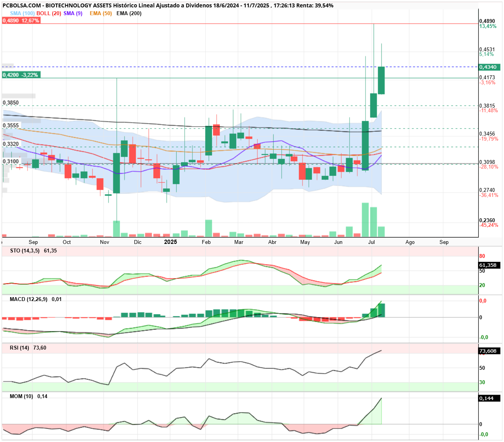Click the Feb label on time axis
The width and height of the screenshot is (504, 442).
(x=206, y=242)
